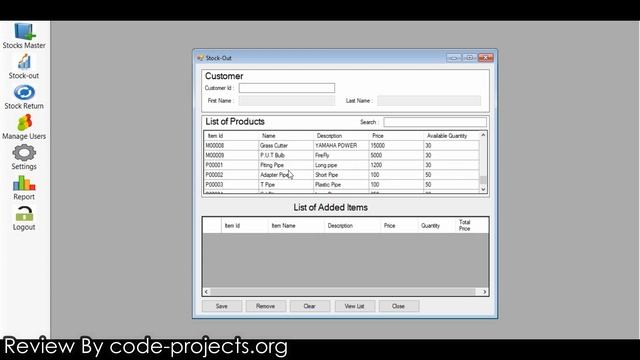Screen dimensions: 640x360
Task: Click the T Pipe name cell
Action: (286, 184)
